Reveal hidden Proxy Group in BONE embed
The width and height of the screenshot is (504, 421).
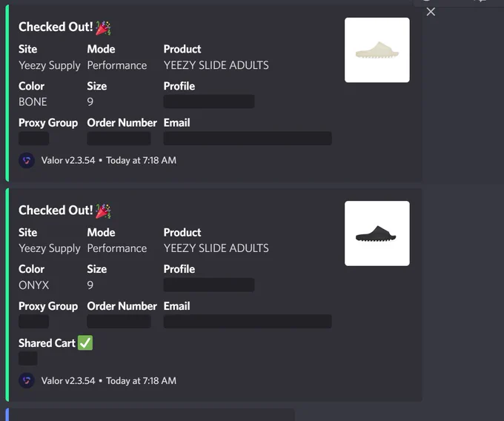34,138
